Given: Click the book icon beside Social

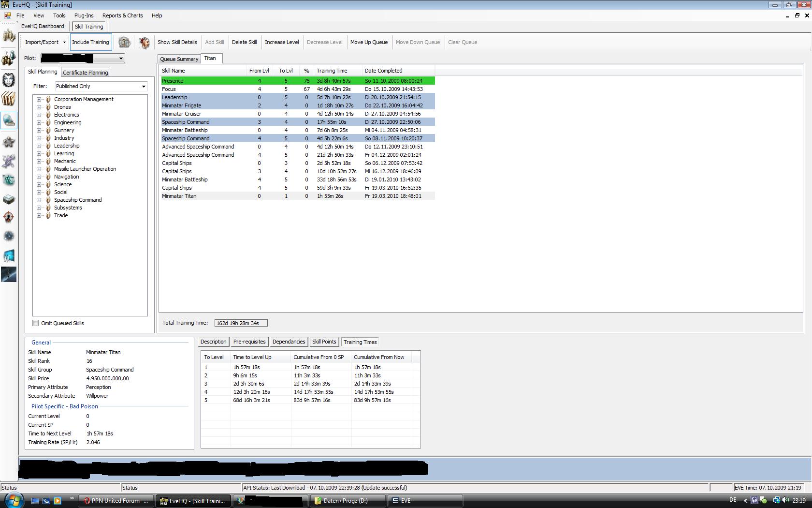Looking at the screenshot, I should point(48,192).
